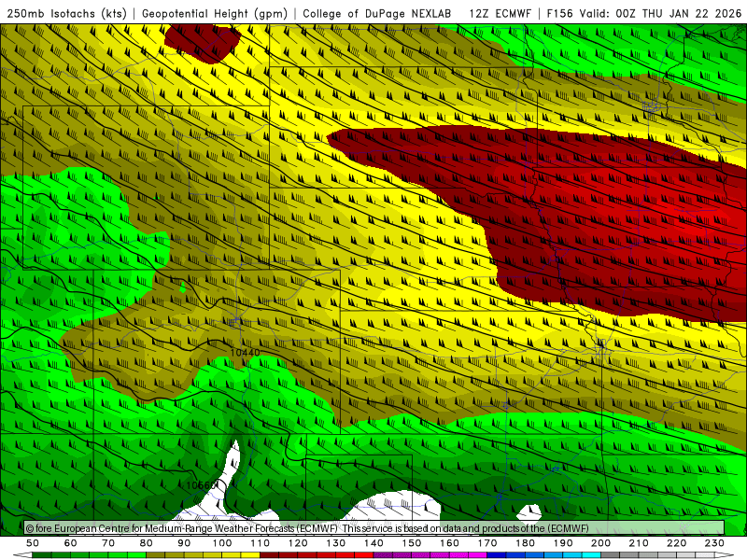Click the 'Valid: 00Z THU JAN 22 2026' text
The height and width of the screenshot is (560, 747).
pos(660,13)
